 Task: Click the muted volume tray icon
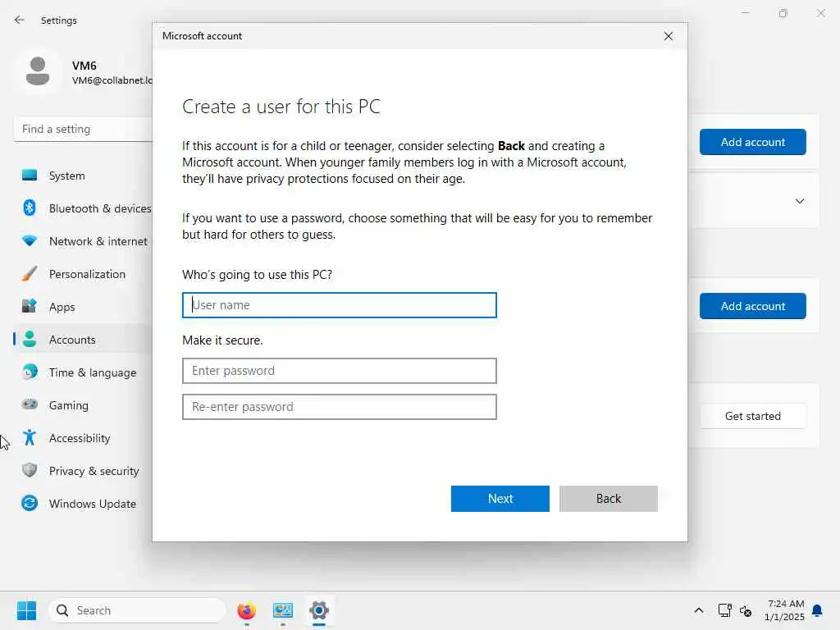pos(745,610)
